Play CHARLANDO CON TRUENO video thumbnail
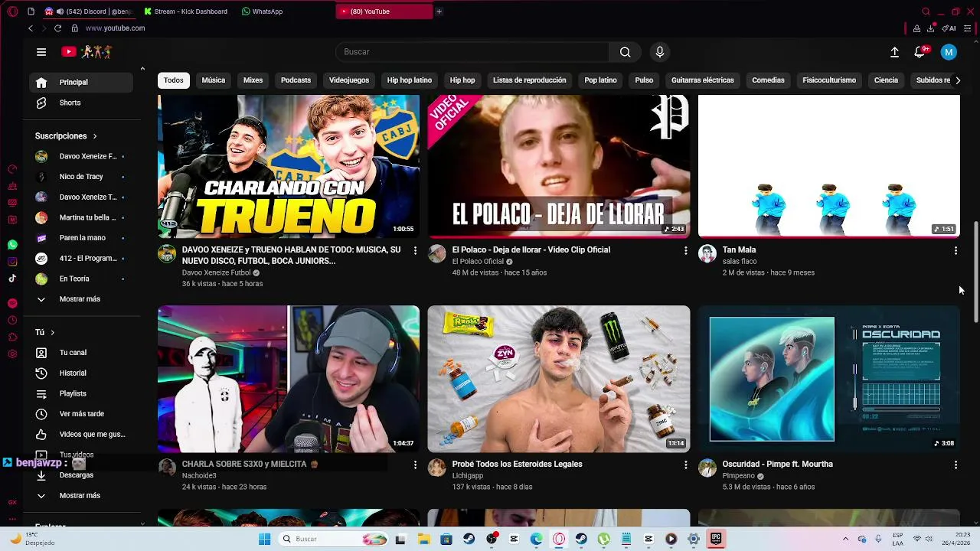Viewport: 980px width, 551px height. (x=289, y=167)
